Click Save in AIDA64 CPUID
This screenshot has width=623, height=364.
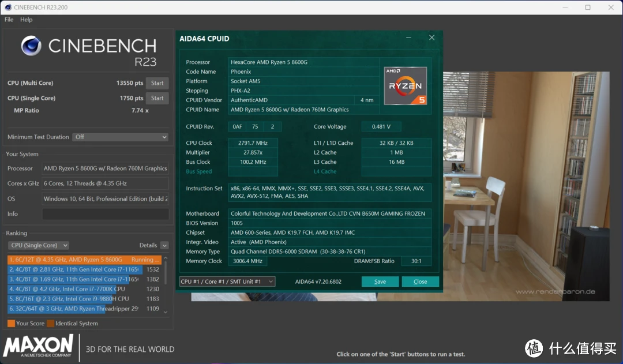(x=380, y=282)
